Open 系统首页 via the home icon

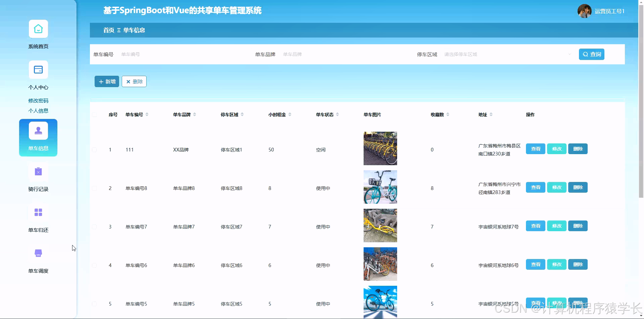(38, 29)
